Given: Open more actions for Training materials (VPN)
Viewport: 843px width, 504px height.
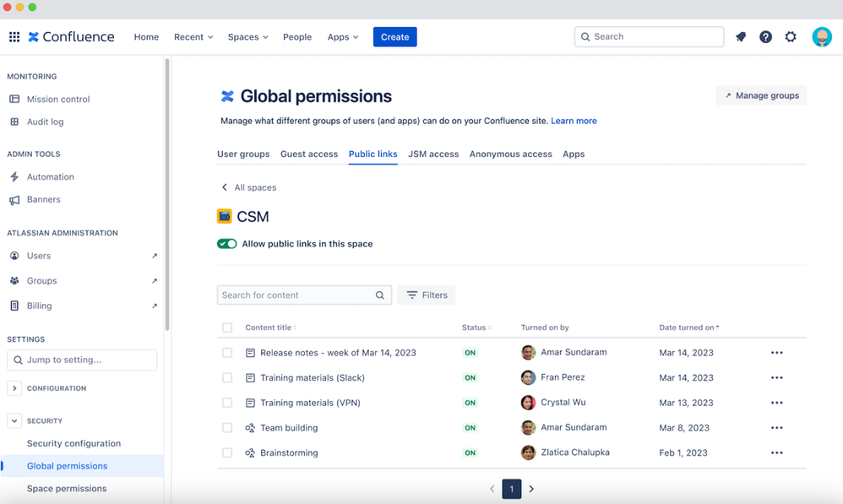Looking at the screenshot, I should tap(776, 403).
